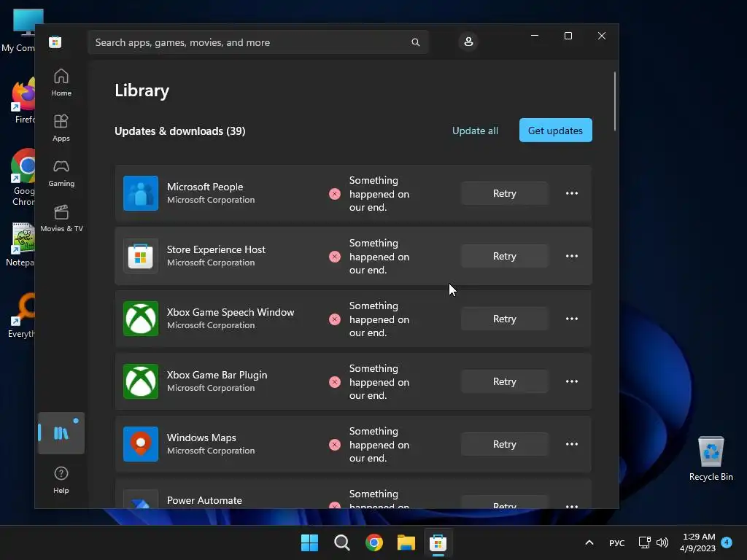The width and height of the screenshot is (747, 560).
Task: Open more options for Windows Maps
Action: [x=572, y=444]
